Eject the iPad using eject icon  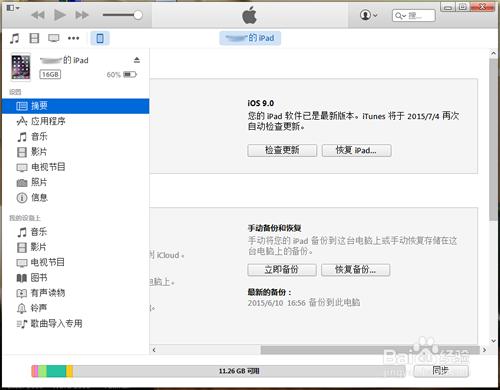pyautogui.click(x=137, y=60)
